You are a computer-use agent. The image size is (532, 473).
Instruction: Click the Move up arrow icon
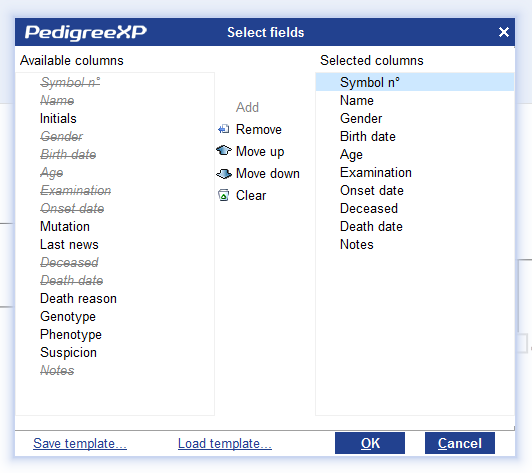point(224,151)
